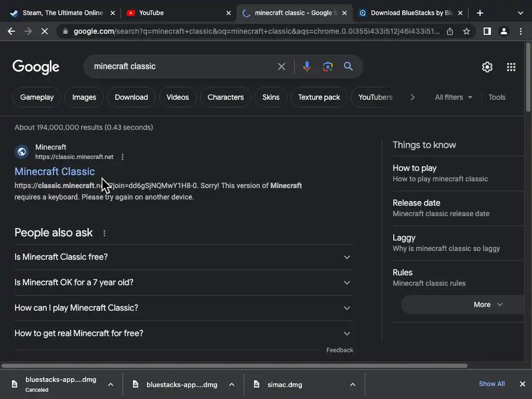
Task: Show more filter chips with right arrow
Action: [x=413, y=97]
